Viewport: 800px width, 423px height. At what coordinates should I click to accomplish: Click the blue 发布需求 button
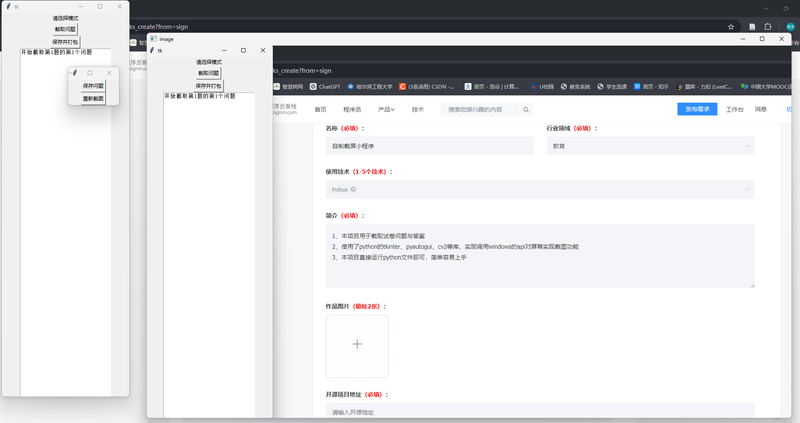coord(697,109)
